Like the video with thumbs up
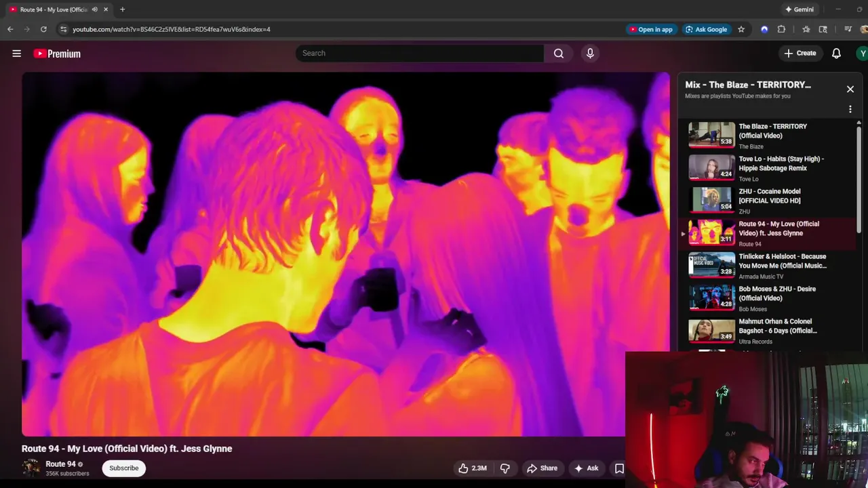868x488 pixels. click(472, 468)
